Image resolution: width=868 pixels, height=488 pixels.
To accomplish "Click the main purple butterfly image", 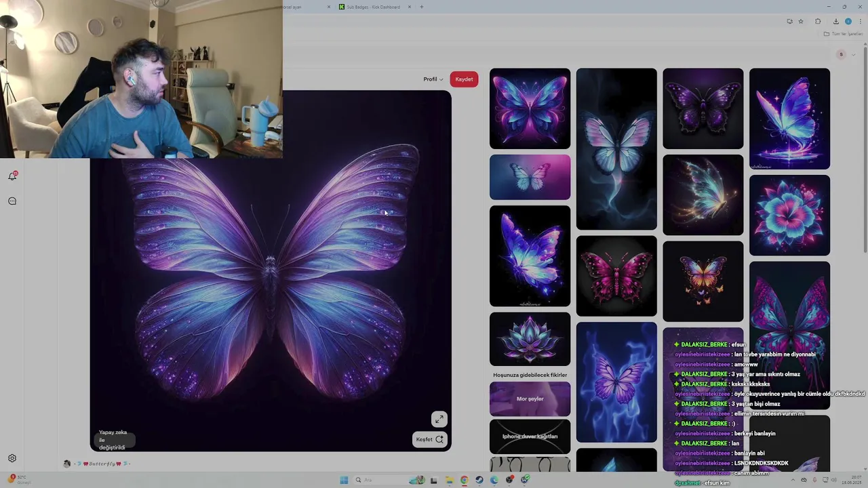I will [270, 271].
